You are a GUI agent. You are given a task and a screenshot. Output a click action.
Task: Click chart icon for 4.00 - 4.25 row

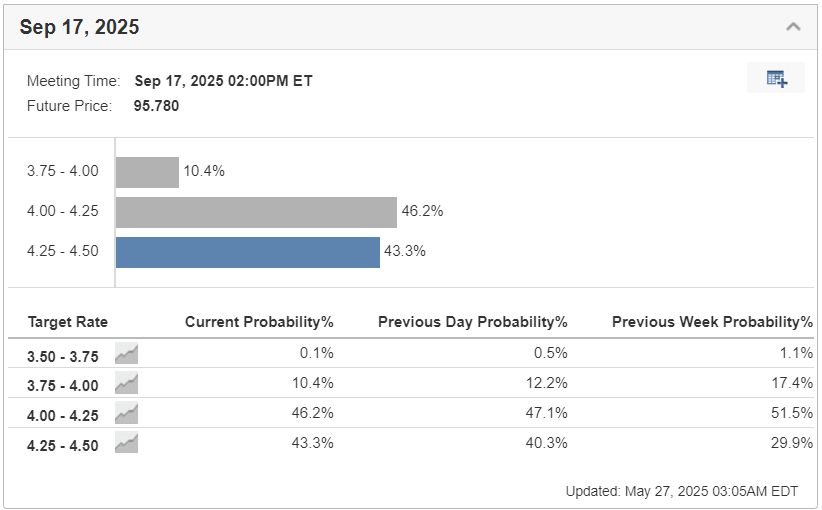point(126,414)
